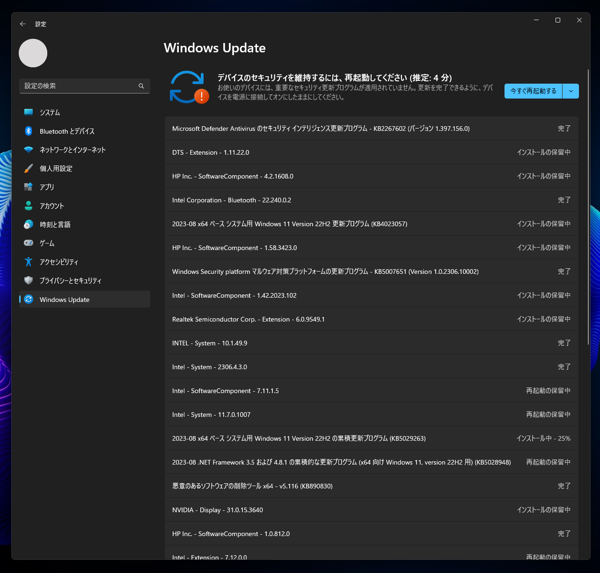The width and height of the screenshot is (600, 573).
Task: Click NVIDIA - Display - 31.0.15.3640 row
Action: pos(371,510)
